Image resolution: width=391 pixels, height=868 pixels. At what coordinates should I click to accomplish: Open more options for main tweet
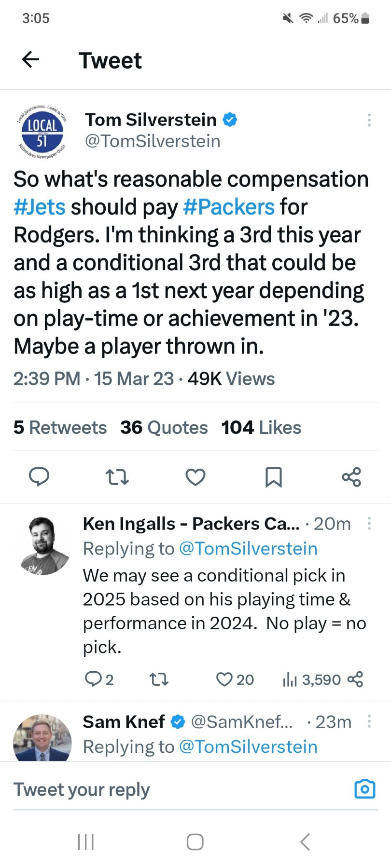369,120
